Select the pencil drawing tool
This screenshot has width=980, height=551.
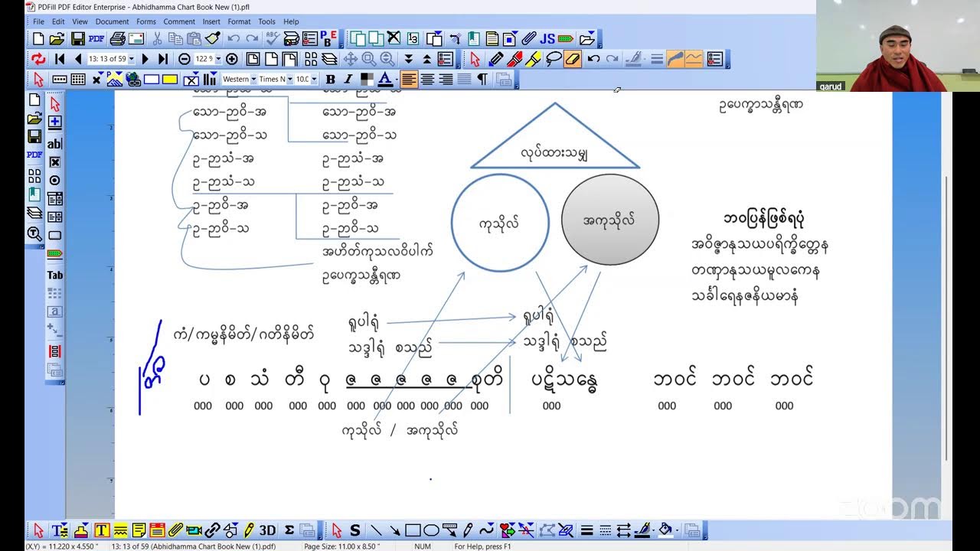coord(495,59)
